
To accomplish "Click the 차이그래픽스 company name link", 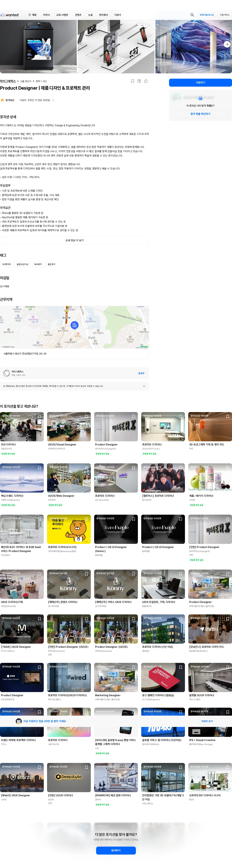I will coord(8,81).
